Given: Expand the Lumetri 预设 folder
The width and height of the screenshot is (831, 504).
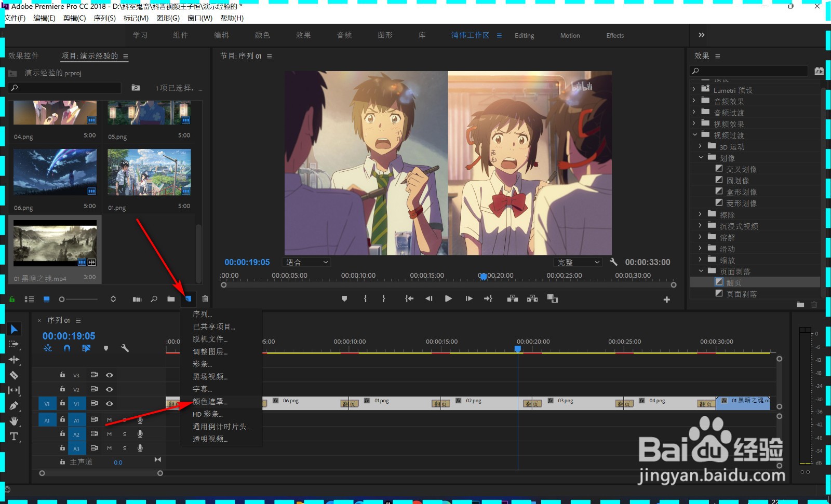Looking at the screenshot, I should point(694,89).
